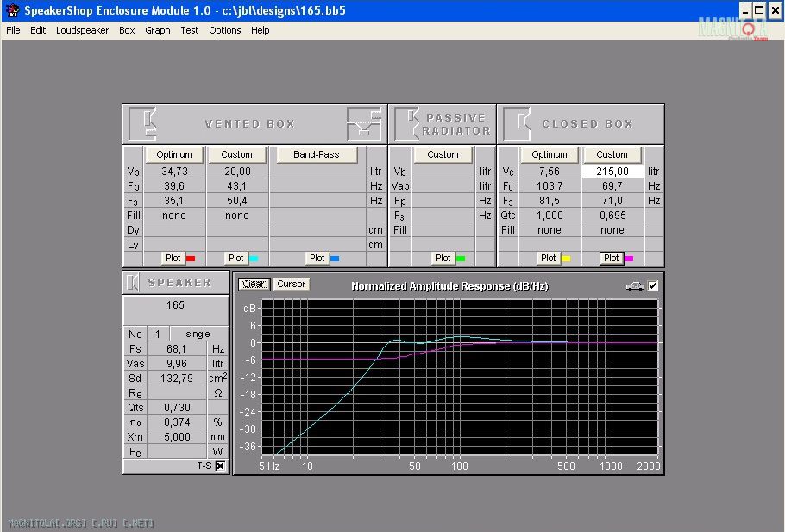Click the Custom button under Passive Radiator
Viewport: 785px width, 532px height.
[x=443, y=154]
